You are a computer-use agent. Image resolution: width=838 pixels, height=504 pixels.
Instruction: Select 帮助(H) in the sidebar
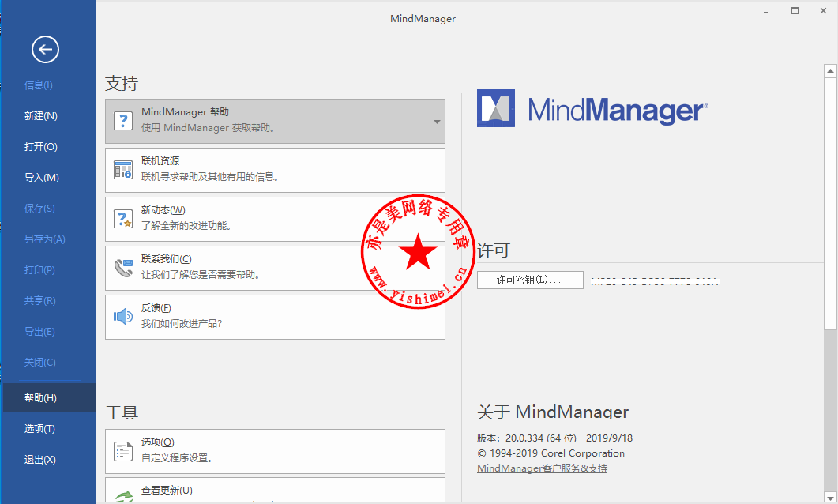tap(49, 397)
